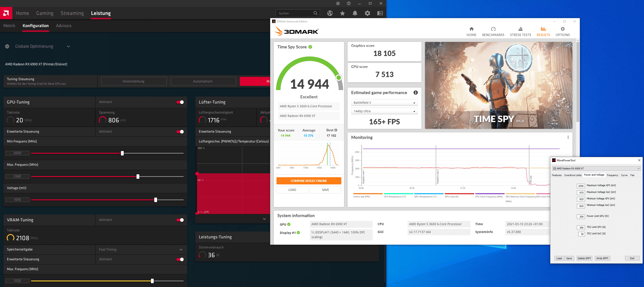644x287 pixels.
Task: Open Radeon Software settings gear
Action: tap(367, 13)
